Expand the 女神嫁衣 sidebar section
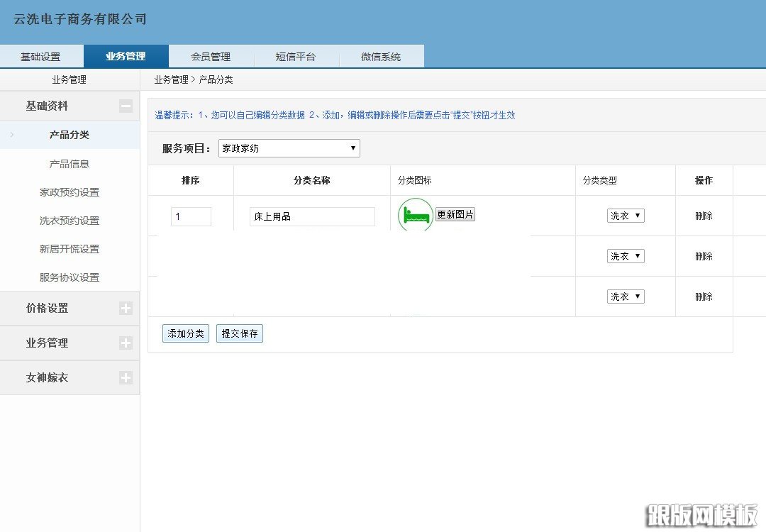Screen dimensions: 766x532 (x=126, y=377)
